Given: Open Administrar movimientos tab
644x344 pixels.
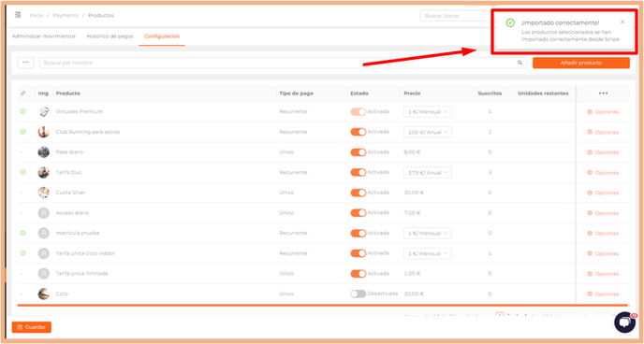Looking at the screenshot, I should coord(44,36).
